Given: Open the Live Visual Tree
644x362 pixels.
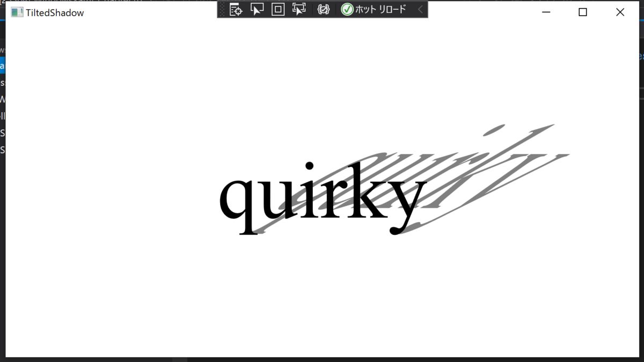Looking at the screenshot, I should (236, 9).
